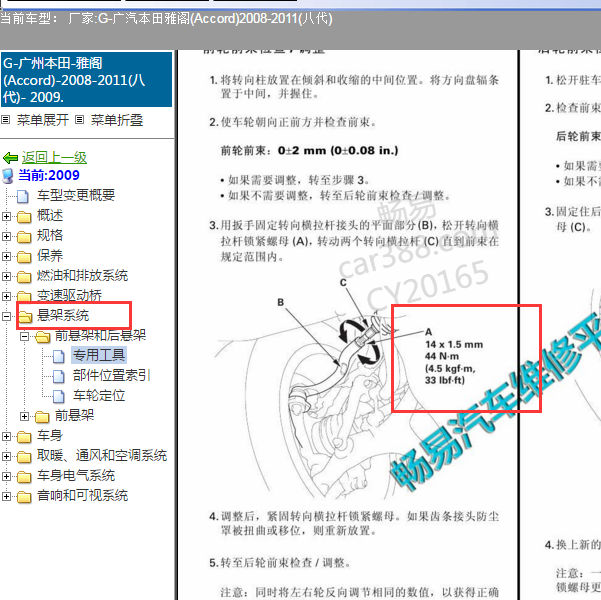Click the 菜单折叠 list icon
This screenshot has height=600, width=601.
[x=79, y=120]
